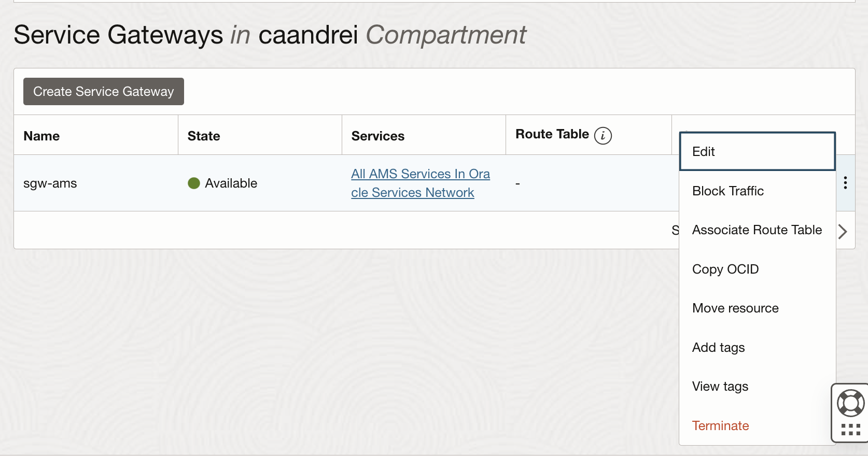Open the lifebuoy help widget

pyautogui.click(x=850, y=403)
